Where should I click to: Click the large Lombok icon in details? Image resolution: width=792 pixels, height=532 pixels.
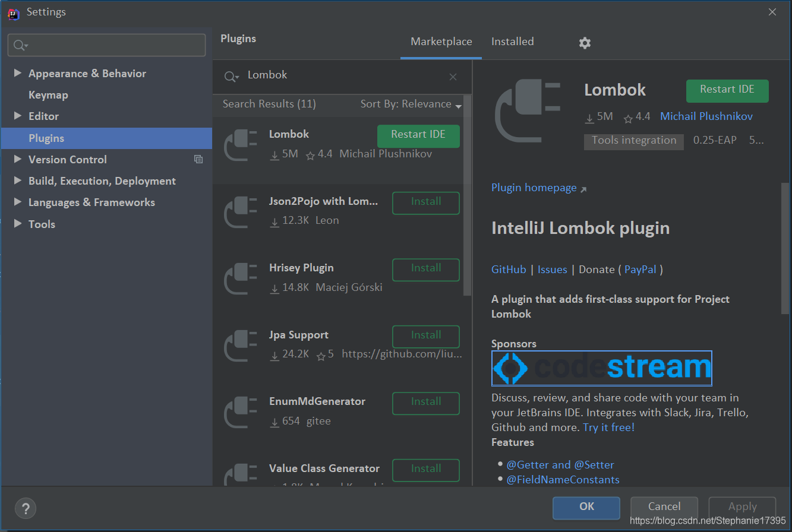(x=528, y=112)
